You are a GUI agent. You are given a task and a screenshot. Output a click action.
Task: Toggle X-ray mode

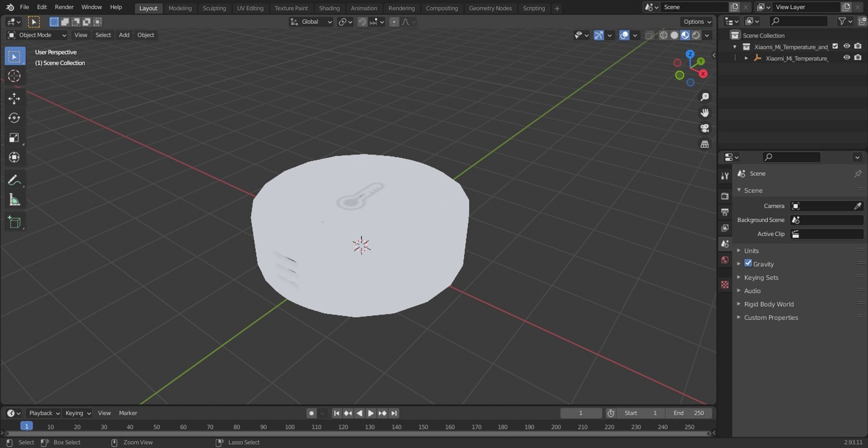click(x=649, y=35)
